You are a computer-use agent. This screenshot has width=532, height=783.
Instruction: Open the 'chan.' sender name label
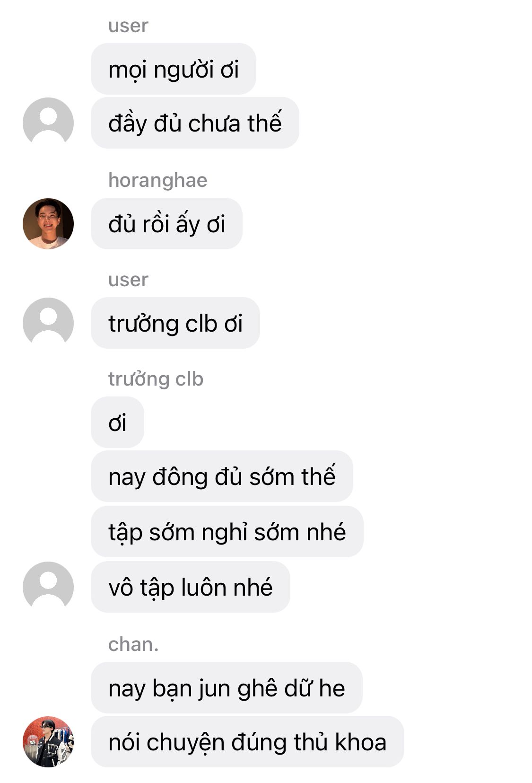pos(133,644)
